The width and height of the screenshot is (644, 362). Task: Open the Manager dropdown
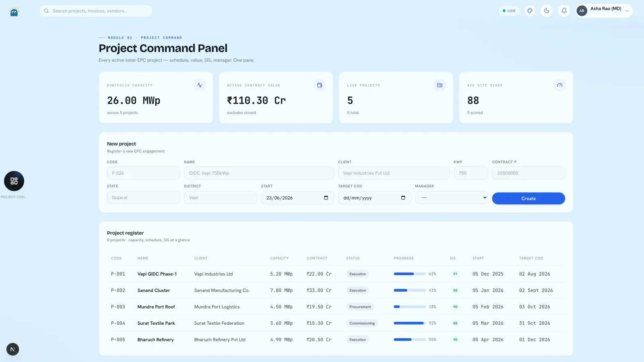[452, 197]
